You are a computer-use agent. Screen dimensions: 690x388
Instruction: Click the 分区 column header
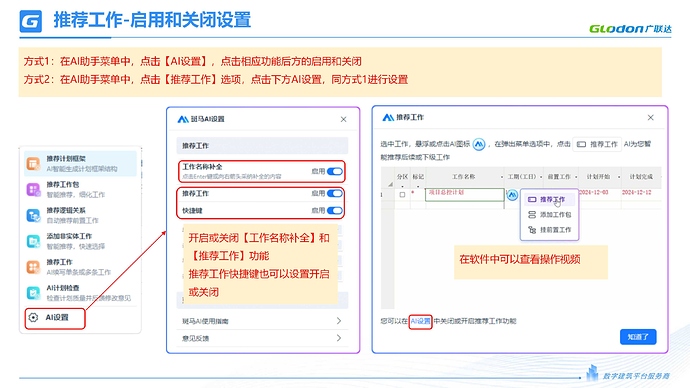click(x=402, y=176)
